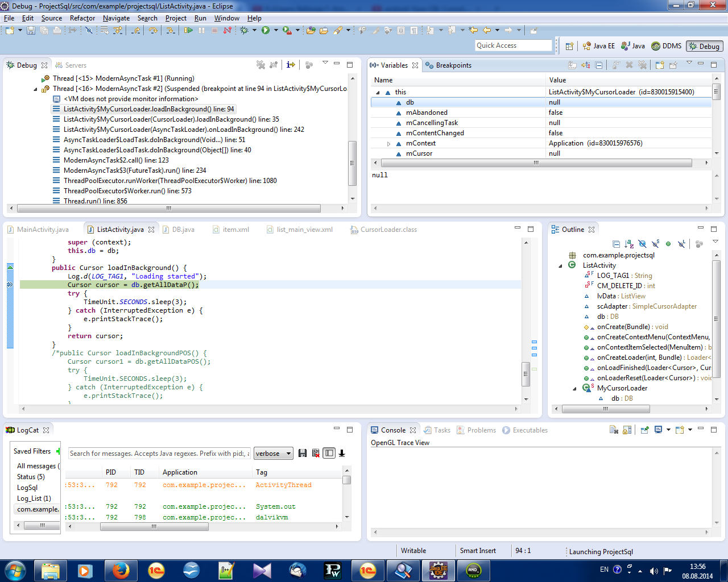728x582 pixels.
Task: Click the Back navigation toolbar arrow
Action: (x=487, y=30)
